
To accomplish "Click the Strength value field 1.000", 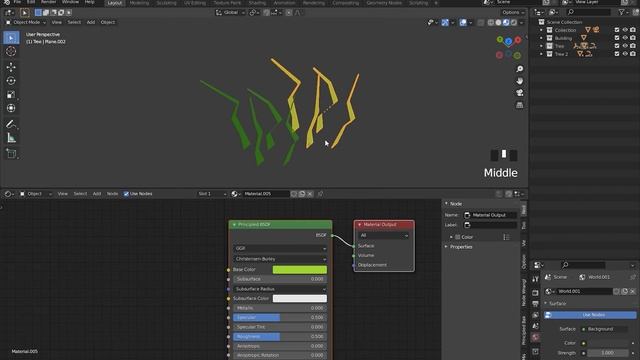I will point(608,353).
